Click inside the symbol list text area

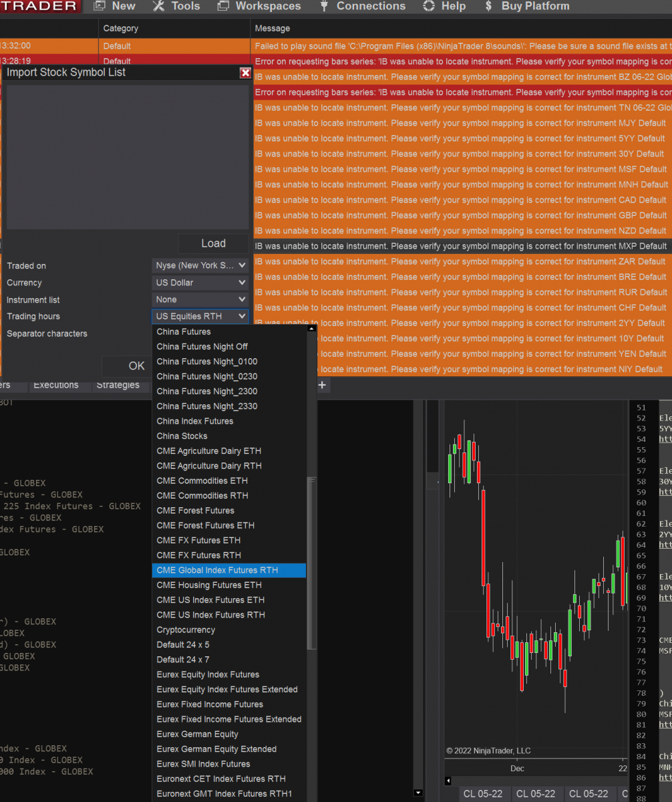point(128,157)
